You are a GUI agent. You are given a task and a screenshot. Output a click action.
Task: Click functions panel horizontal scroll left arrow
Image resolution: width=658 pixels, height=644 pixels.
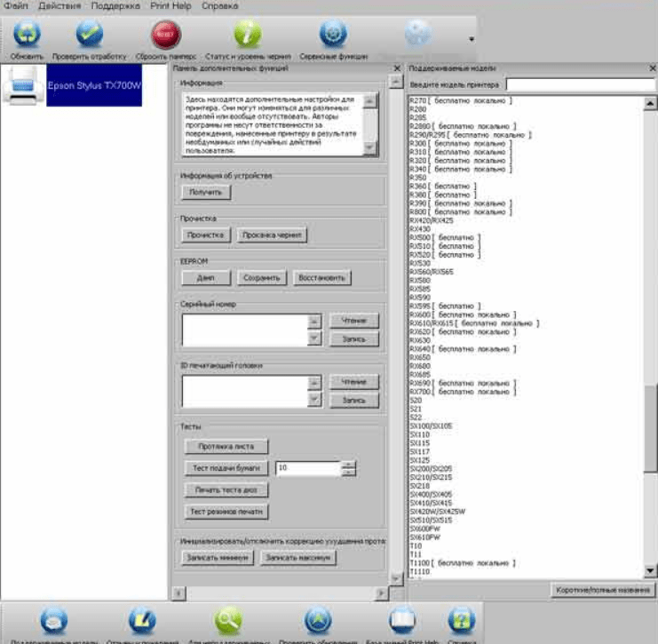(178, 593)
